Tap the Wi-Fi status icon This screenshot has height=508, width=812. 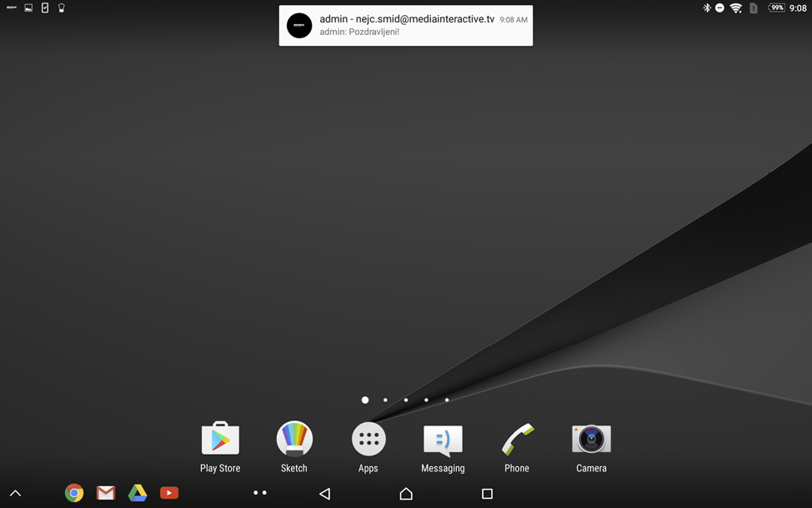click(x=736, y=8)
